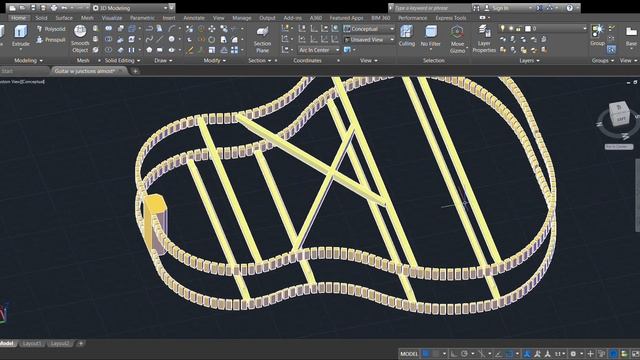Switch to the Solid ribbon tab
The width and height of the screenshot is (640, 360).
[41, 18]
